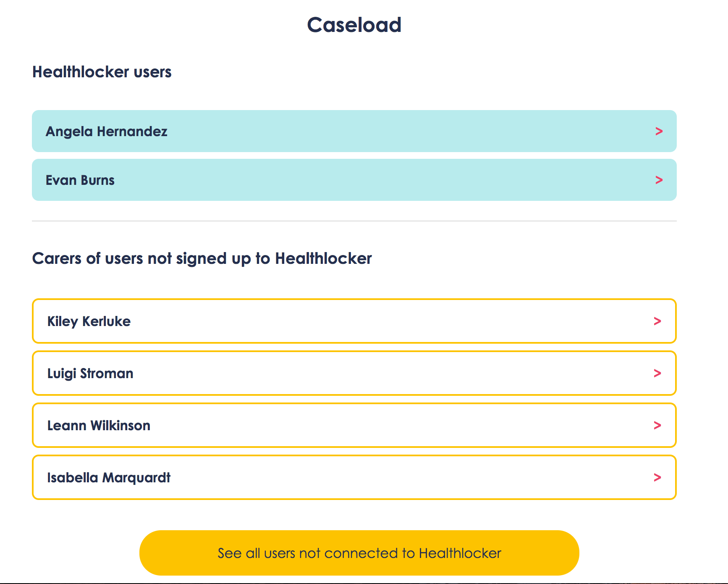
Task: Select Angela Hernandez from Healthlocker users
Action: (x=106, y=131)
